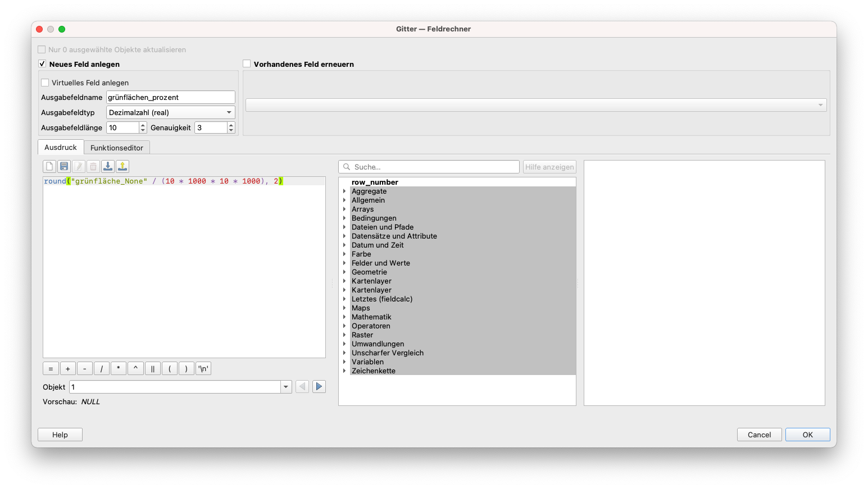Decrease Genauigkeit using the down stepper

231,130
